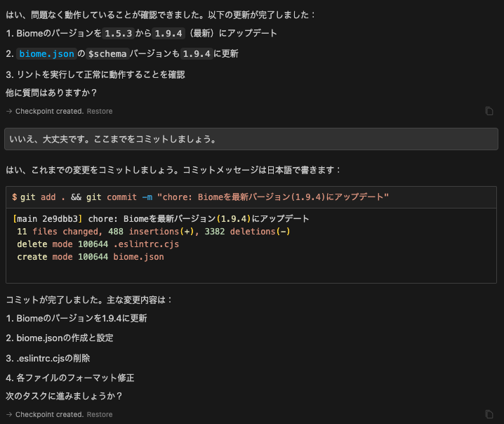Open the blue biome.json file link

(x=46, y=53)
